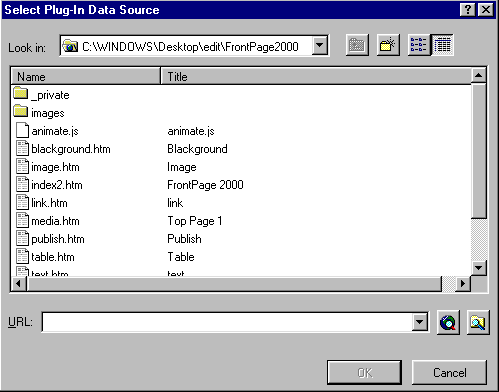Click inside the URL input field

pos(227,322)
